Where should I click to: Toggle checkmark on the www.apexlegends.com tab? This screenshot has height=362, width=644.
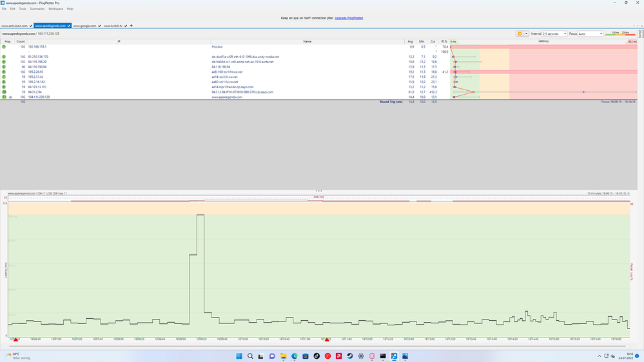[69, 26]
